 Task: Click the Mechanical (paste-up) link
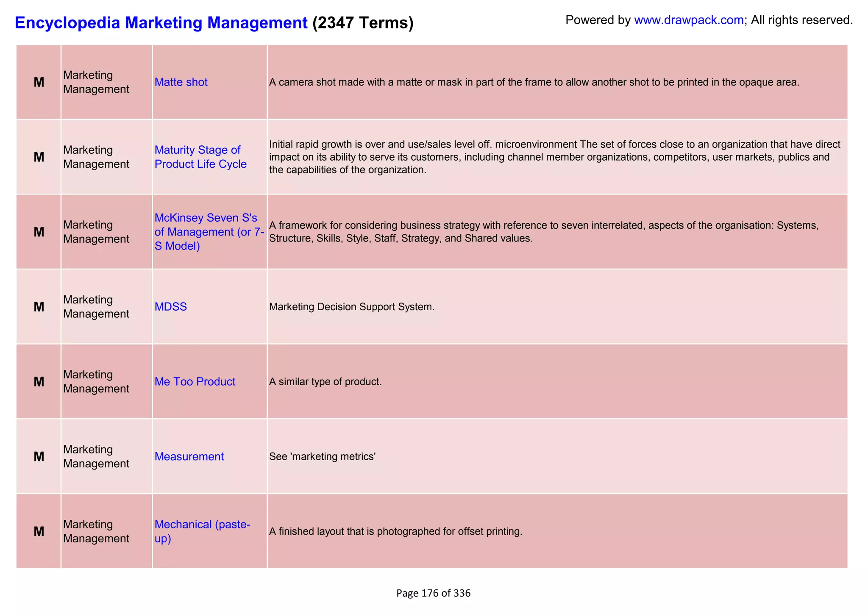coord(202,531)
